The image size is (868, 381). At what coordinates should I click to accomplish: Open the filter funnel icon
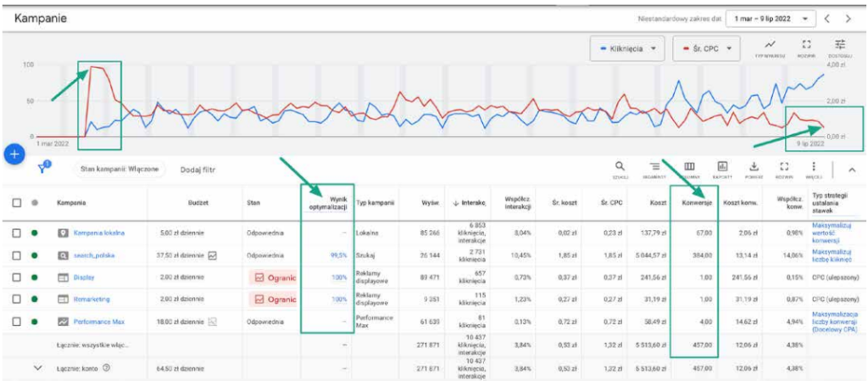pyautogui.click(x=44, y=169)
